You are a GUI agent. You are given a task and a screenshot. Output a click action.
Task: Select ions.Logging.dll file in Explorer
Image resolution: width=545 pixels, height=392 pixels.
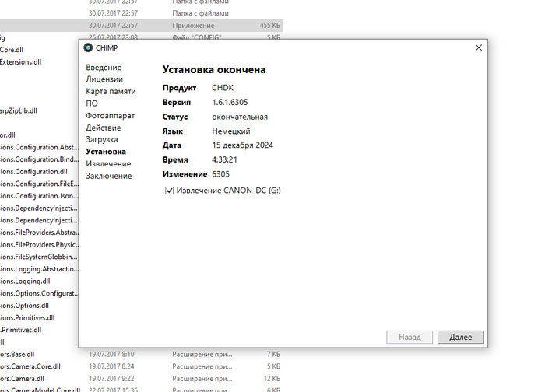point(25,282)
